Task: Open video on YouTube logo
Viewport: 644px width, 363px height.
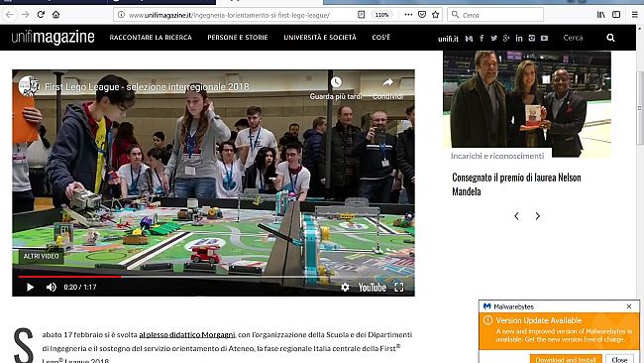Action: (373, 287)
